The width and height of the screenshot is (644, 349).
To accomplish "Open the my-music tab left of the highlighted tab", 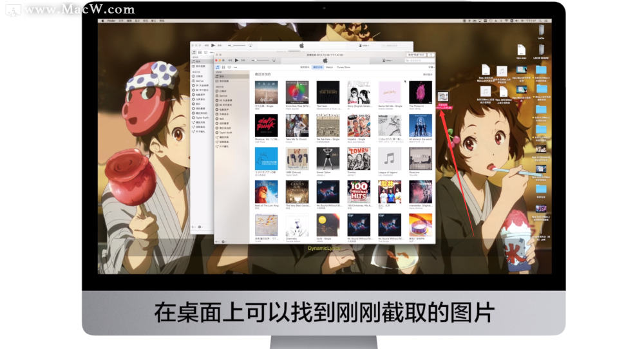I will tap(305, 67).
